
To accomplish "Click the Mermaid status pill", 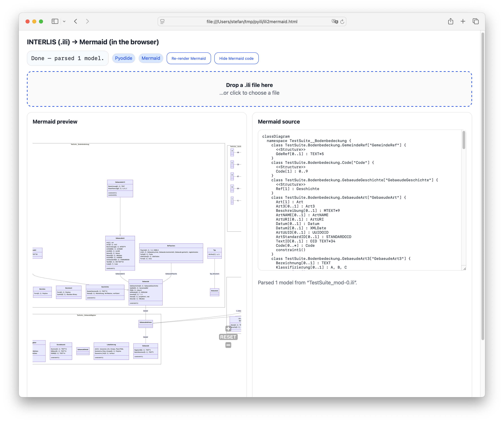I will (151, 58).
